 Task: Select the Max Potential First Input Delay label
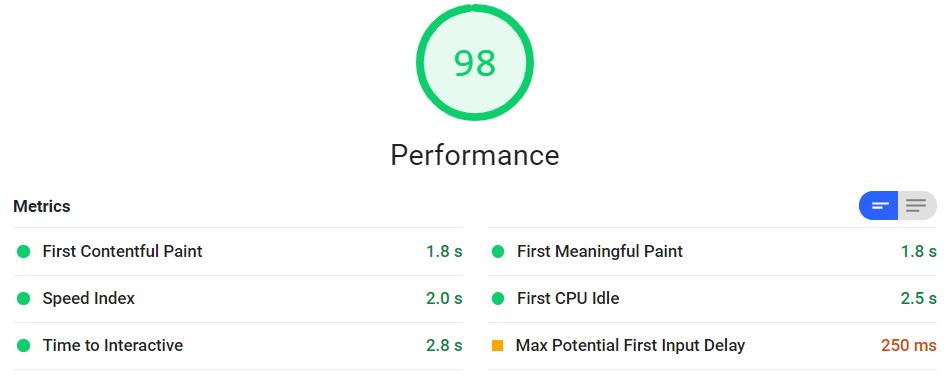(x=630, y=346)
